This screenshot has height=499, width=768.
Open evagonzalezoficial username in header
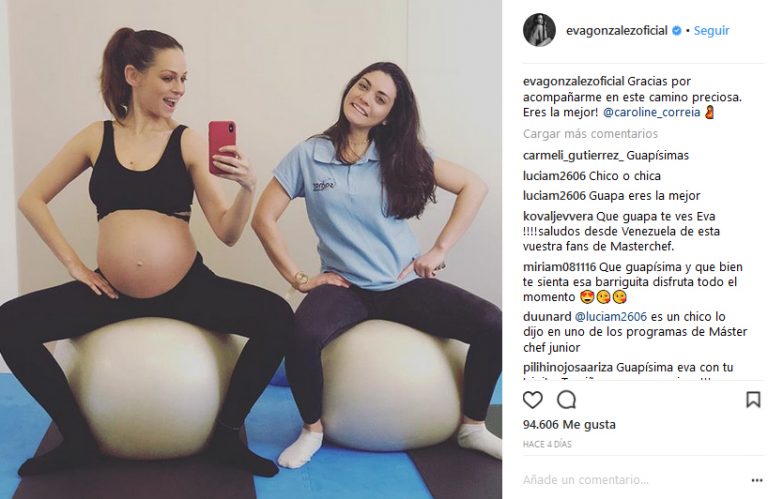click(617, 30)
